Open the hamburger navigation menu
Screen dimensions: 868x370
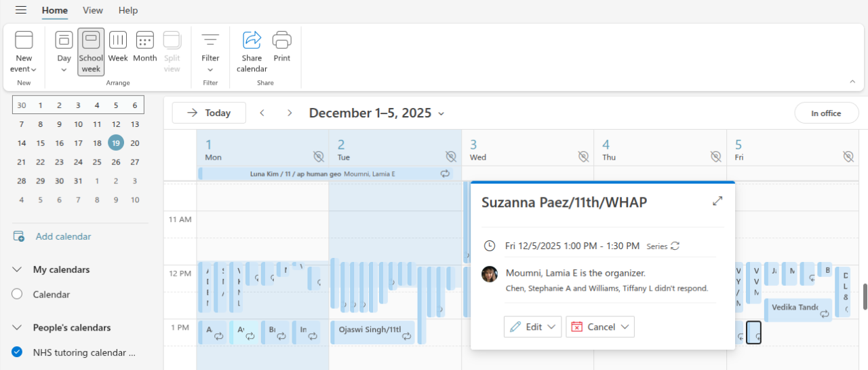(x=20, y=10)
